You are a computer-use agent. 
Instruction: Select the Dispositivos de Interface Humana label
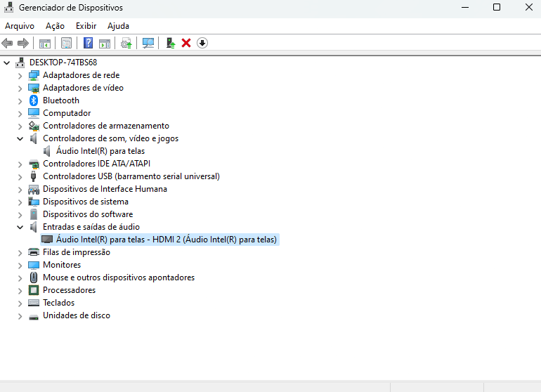click(x=105, y=189)
